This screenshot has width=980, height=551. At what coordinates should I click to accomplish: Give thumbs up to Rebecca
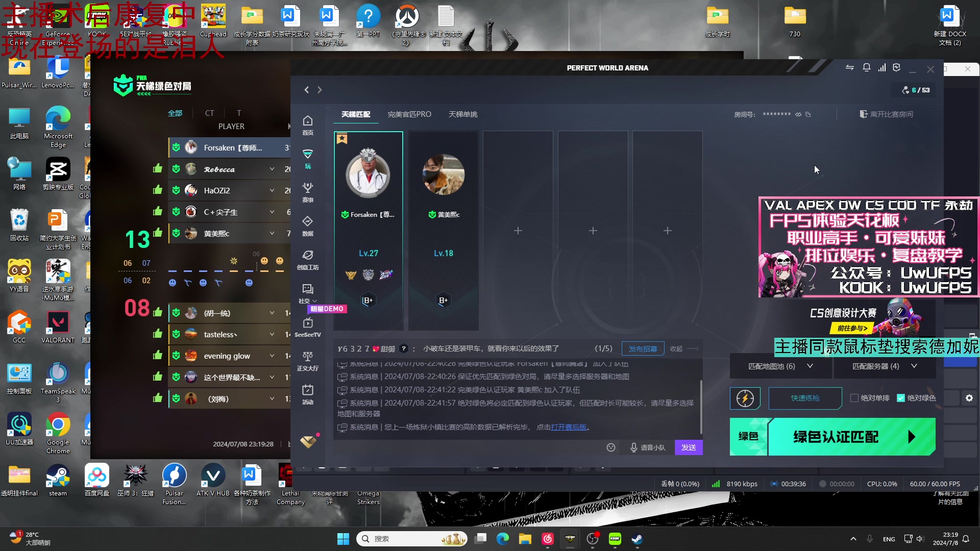pyautogui.click(x=157, y=168)
